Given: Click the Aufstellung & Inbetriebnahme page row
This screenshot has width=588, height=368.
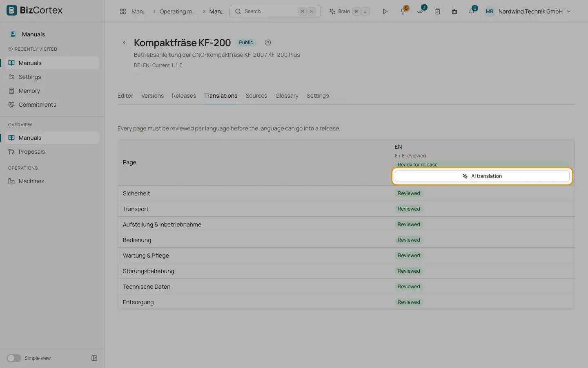Looking at the screenshot, I should coord(346,224).
